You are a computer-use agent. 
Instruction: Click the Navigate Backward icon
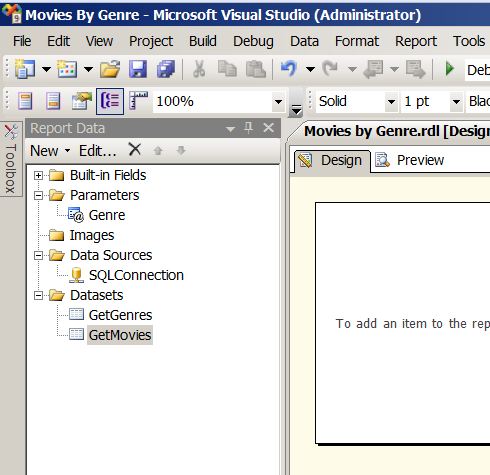click(373, 69)
